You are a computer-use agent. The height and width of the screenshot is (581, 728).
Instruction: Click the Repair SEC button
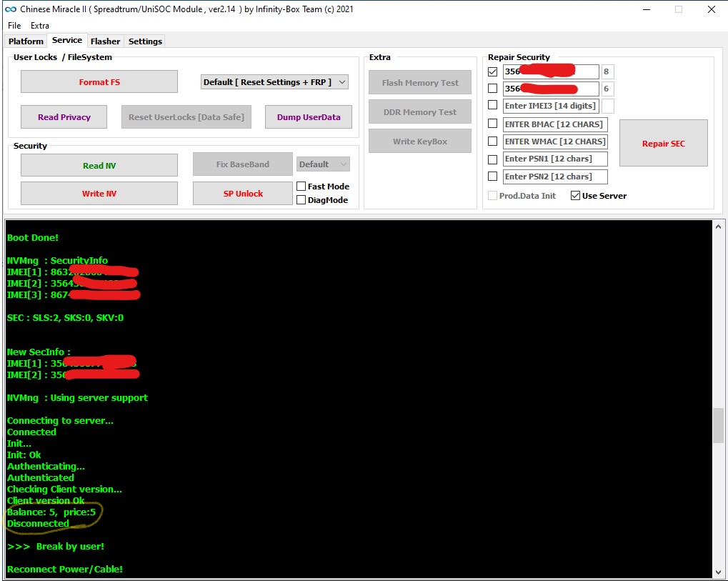(x=664, y=143)
